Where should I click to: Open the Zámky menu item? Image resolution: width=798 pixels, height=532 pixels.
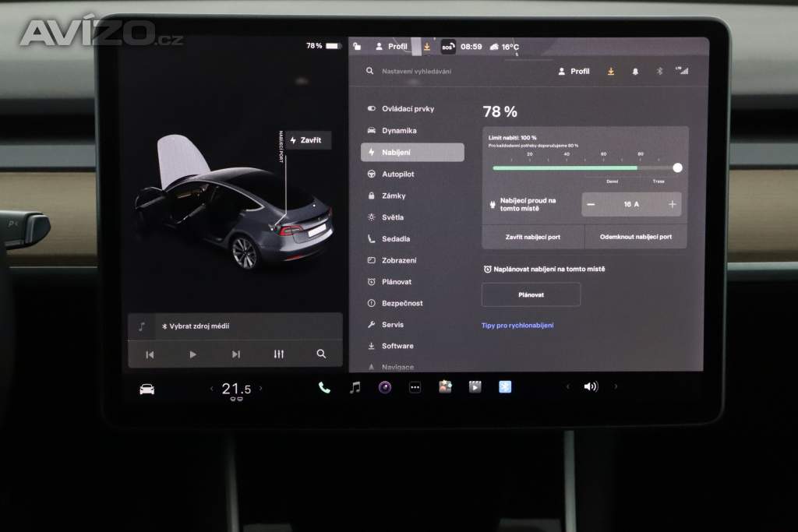[x=387, y=196]
